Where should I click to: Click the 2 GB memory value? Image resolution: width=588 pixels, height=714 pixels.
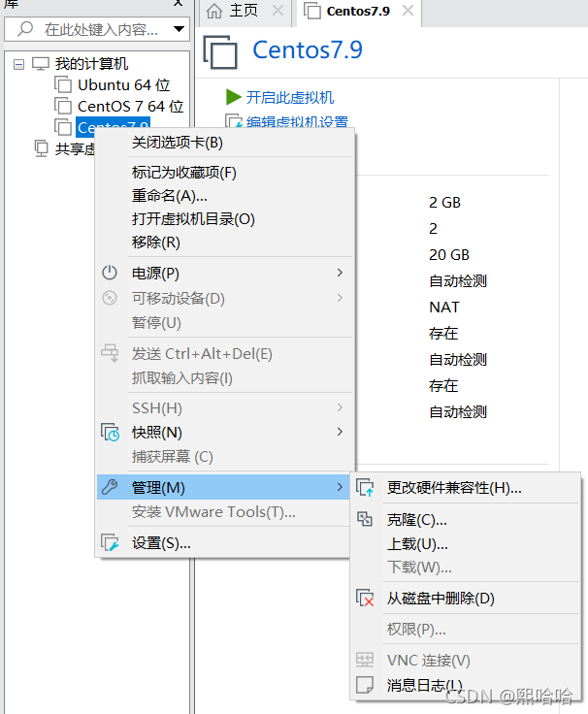click(x=444, y=202)
